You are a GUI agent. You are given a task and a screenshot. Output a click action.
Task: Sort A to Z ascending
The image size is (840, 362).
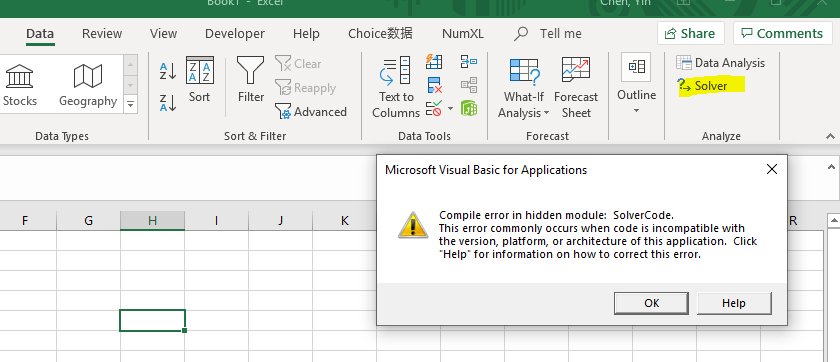click(x=168, y=71)
